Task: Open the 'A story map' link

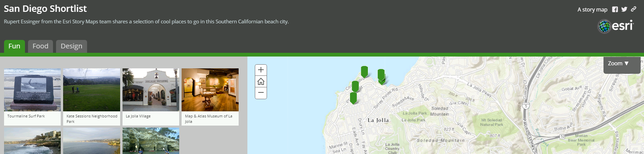Action: pyautogui.click(x=592, y=9)
